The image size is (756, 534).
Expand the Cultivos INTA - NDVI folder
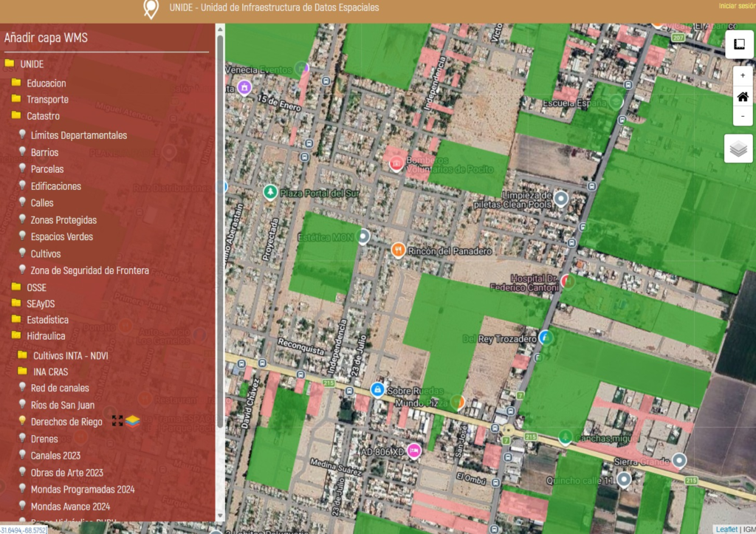pyautogui.click(x=22, y=355)
